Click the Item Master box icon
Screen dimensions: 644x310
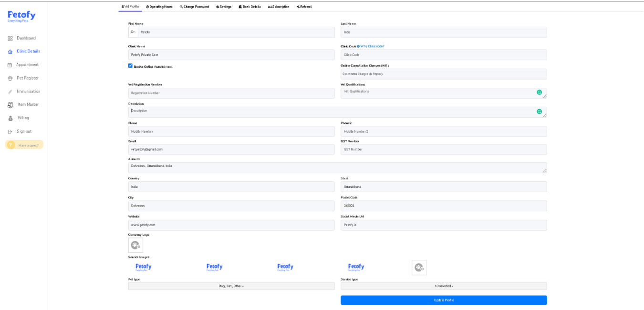coord(10,105)
